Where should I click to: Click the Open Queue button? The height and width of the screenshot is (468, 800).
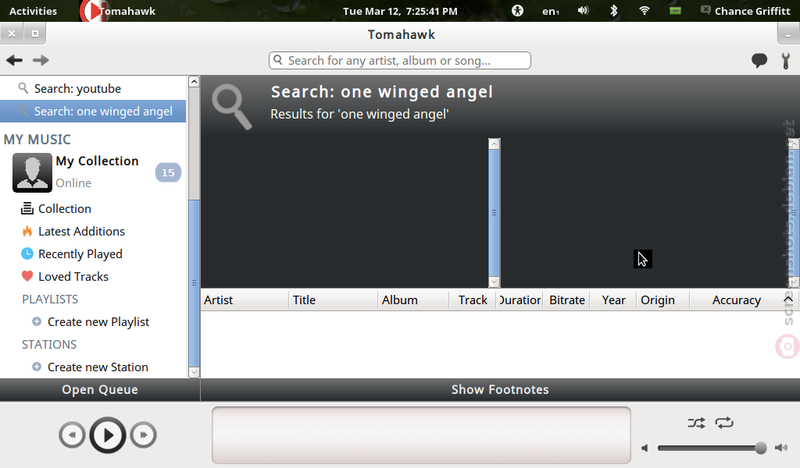click(x=100, y=389)
